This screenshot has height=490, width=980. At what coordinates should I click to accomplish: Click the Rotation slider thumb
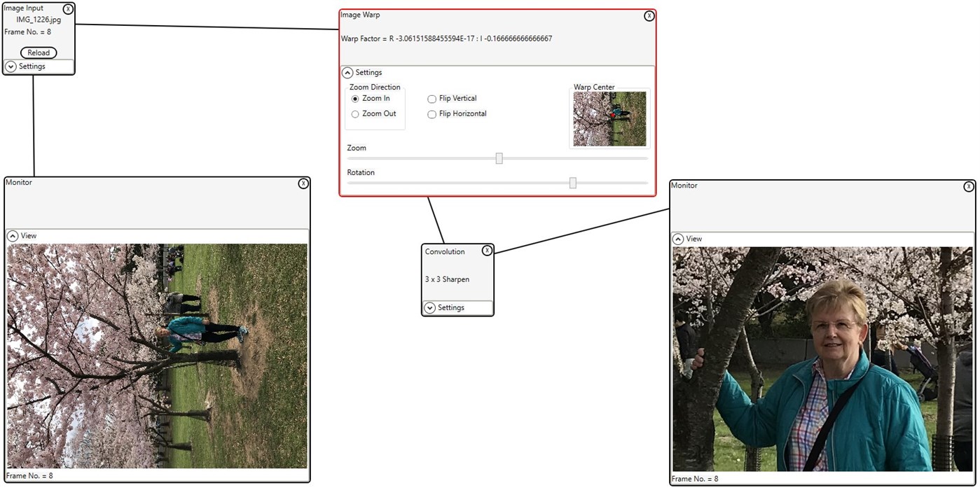tap(572, 183)
